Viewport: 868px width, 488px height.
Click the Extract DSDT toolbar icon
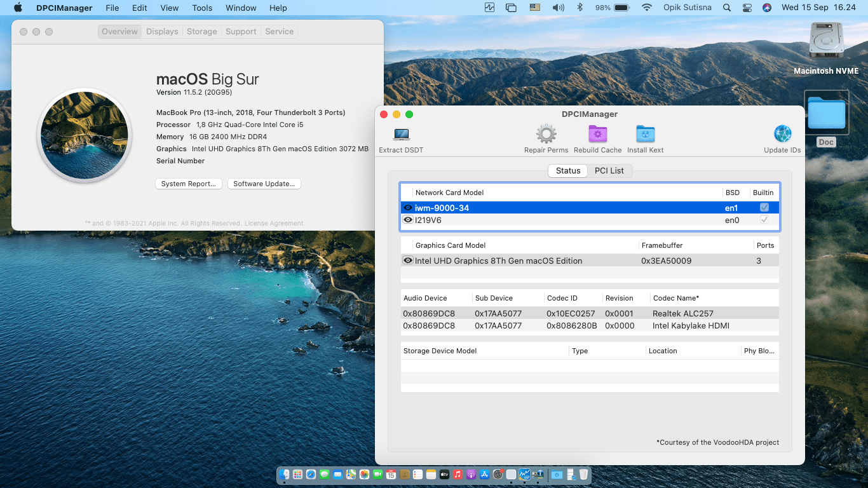pos(401,134)
